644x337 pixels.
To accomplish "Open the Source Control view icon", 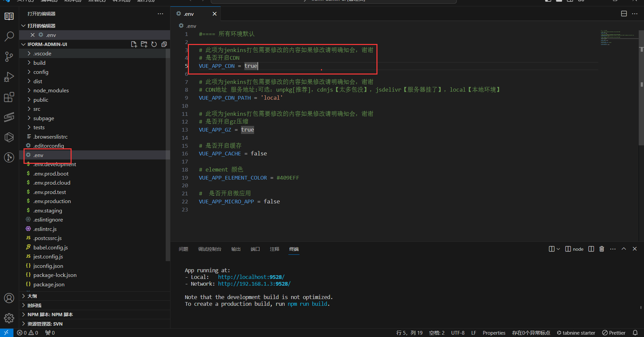I will click(x=9, y=56).
